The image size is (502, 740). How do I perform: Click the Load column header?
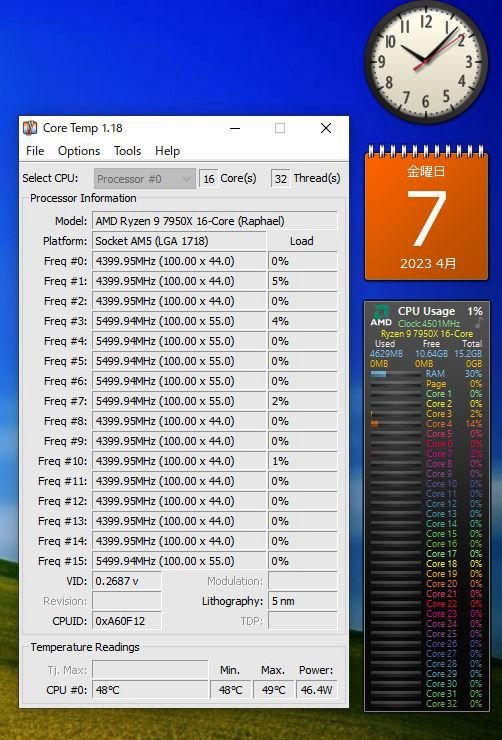(x=301, y=241)
